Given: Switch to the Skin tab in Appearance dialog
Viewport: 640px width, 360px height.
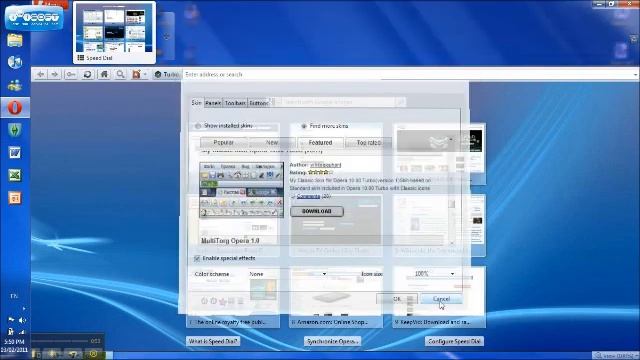Looking at the screenshot, I should tap(196, 103).
